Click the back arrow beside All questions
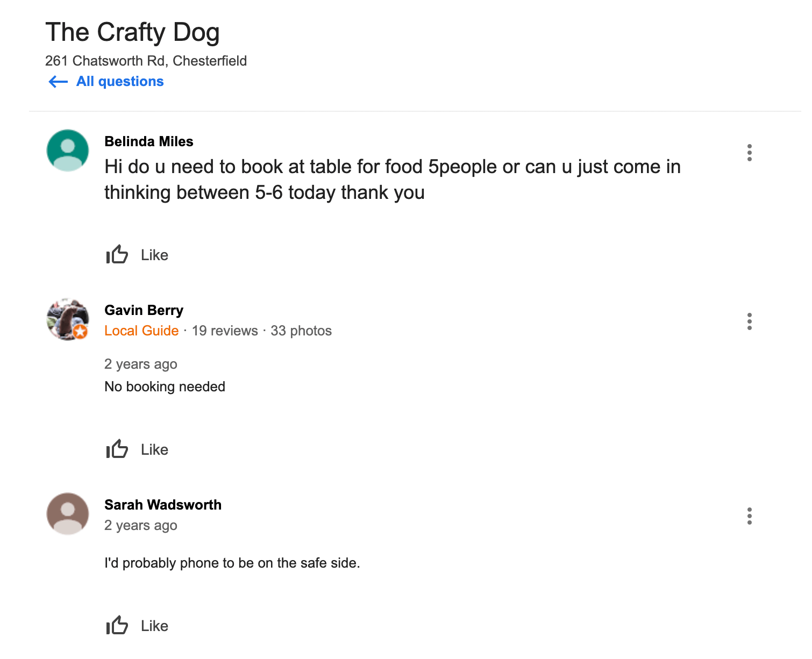Image resolution: width=812 pixels, height=659 pixels. [58, 82]
